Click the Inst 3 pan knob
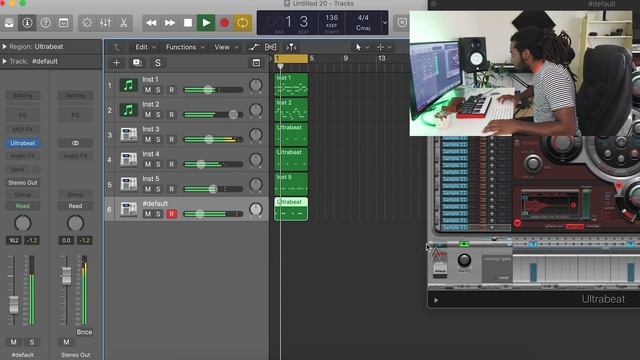 click(x=256, y=135)
